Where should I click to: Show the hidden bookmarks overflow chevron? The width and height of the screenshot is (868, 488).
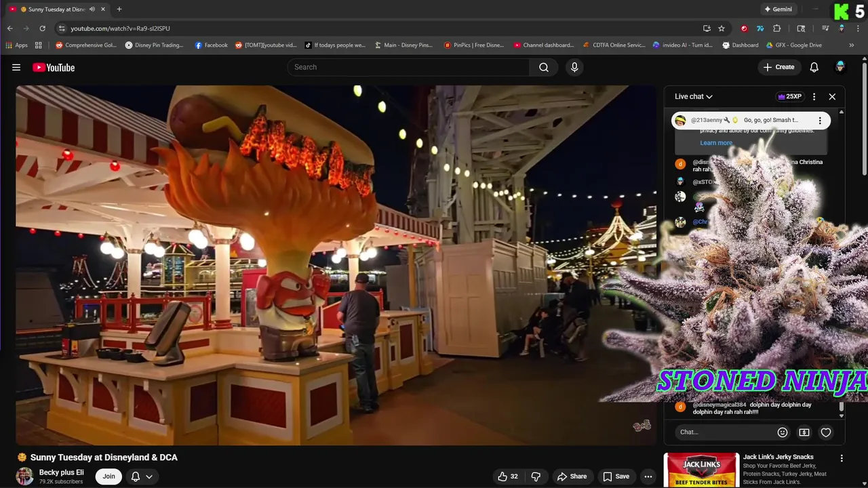click(852, 45)
